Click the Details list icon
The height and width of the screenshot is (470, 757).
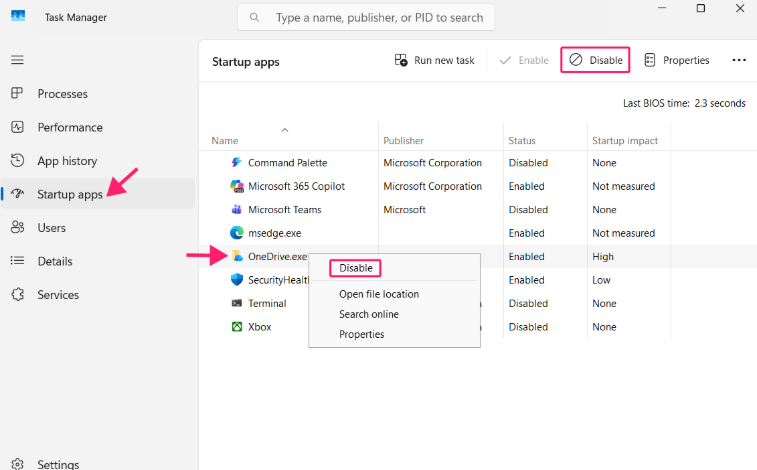(17, 261)
